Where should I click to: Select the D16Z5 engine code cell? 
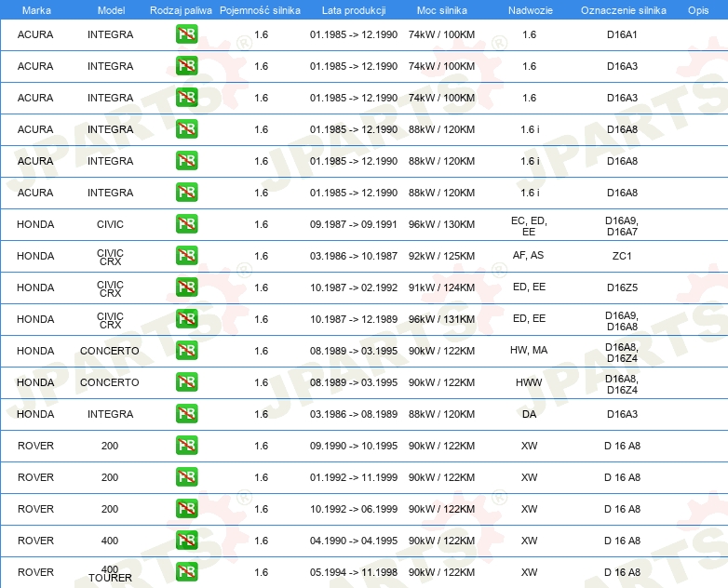click(622, 287)
